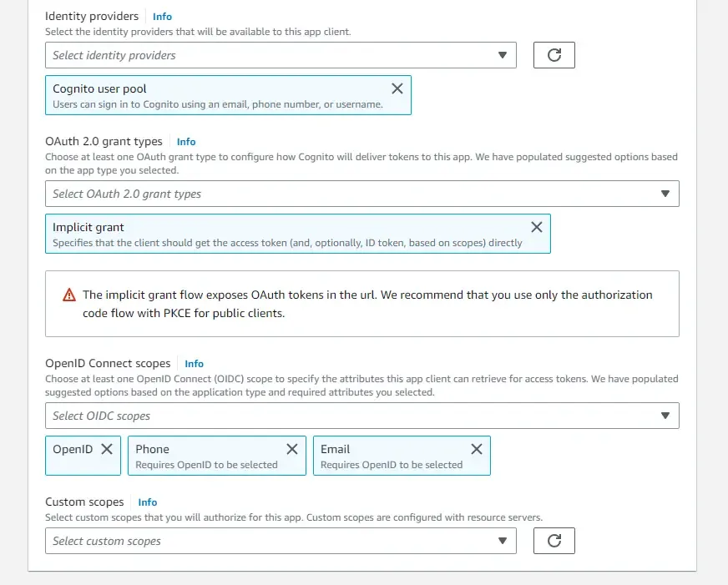Screen dimensions: 728x585
Task: Refresh the custom scopes list
Action: click(x=554, y=540)
